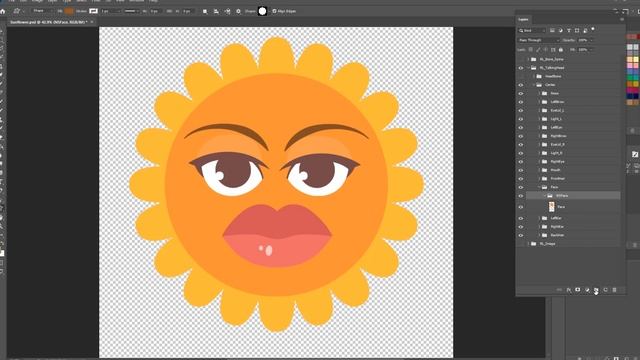
Task: Collapse the 00Face group
Action: coord(544,196)
